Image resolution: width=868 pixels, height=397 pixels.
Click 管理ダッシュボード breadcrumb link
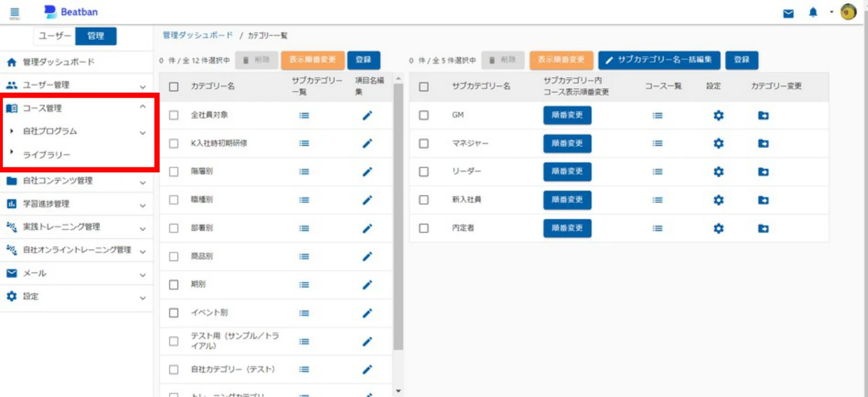pyautogui.click(x=198, y=35)
